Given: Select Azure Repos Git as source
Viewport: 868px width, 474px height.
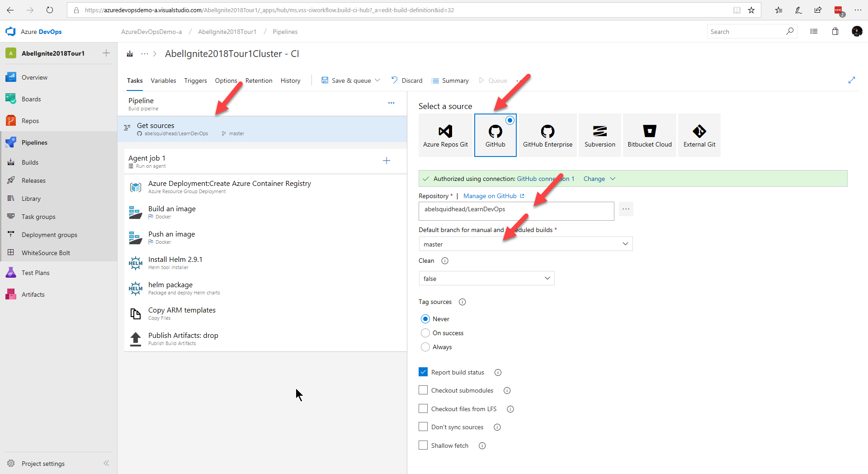Looking at the screenshot, I should pos(445,135).
